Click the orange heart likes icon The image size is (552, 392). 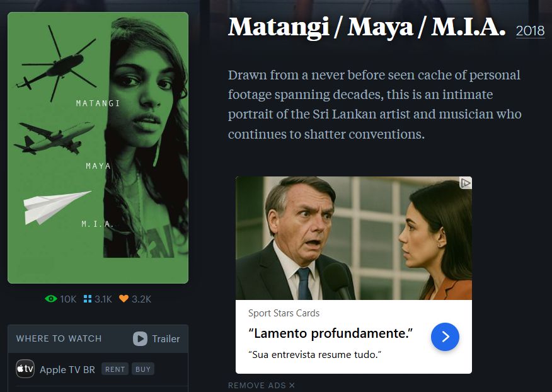click(124, 299)
